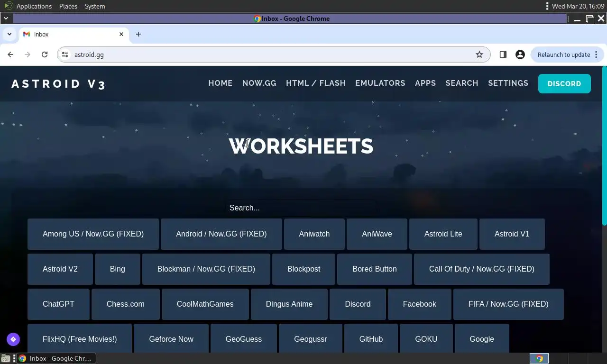Open the Geogussr tile

pyautogui.click(x=311, y=338)
